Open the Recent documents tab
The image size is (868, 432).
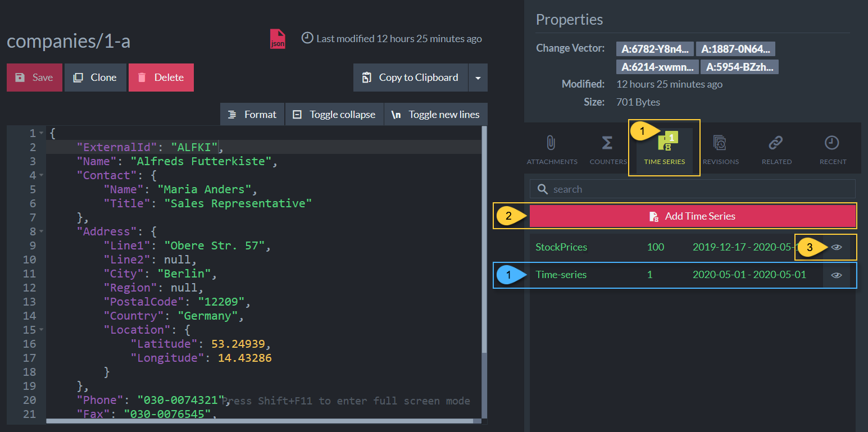point(833,150)
